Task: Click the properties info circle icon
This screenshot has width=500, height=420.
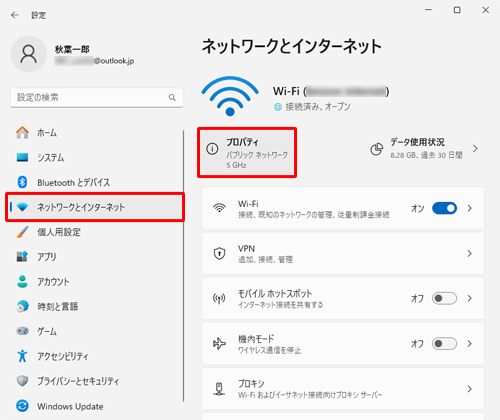Action: pos(212,149)
